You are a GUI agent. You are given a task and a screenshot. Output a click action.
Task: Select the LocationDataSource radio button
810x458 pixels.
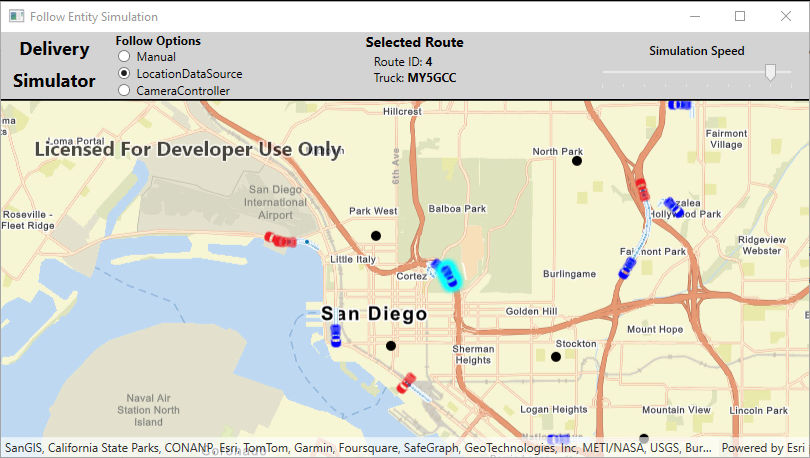[124, 73]
